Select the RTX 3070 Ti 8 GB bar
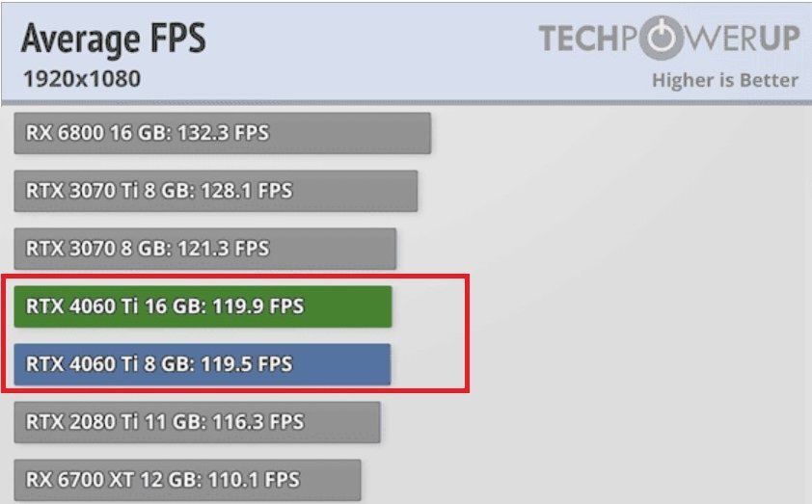812x504 pixels. [215, 191]
